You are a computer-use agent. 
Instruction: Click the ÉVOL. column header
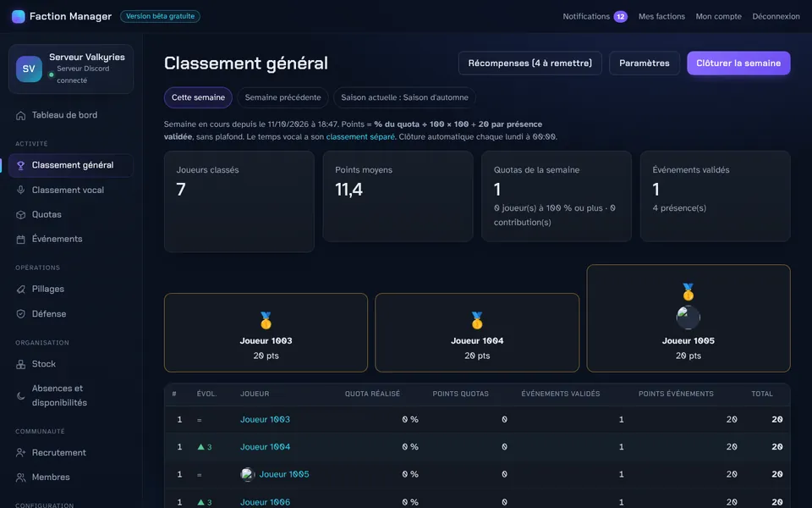point(206,394)
